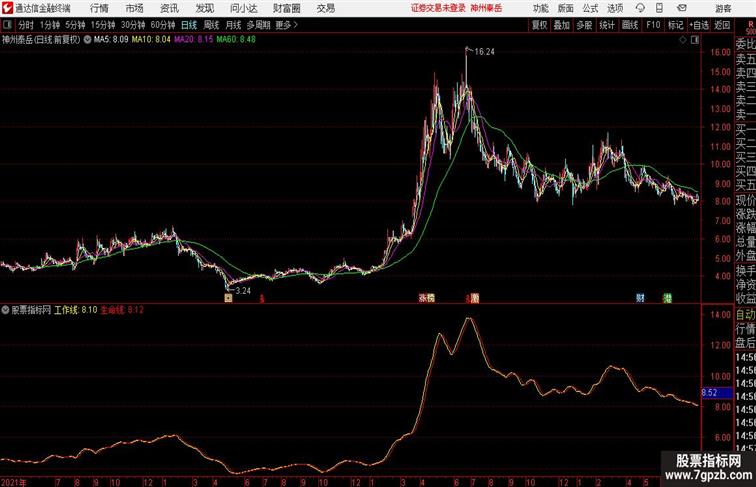
Task: Switch to the 周线 weekly tab
Action: (x=211, y=25)
